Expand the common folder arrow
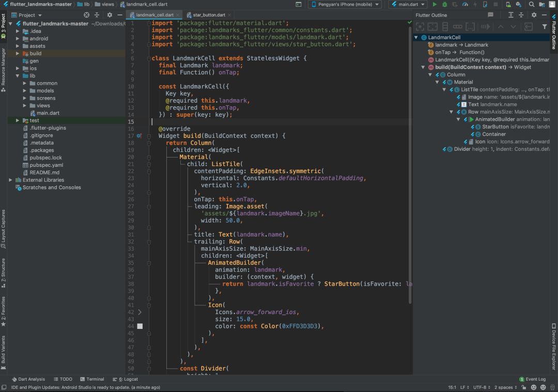The width and height of the screenshot is (558, 392). point(25,83)
